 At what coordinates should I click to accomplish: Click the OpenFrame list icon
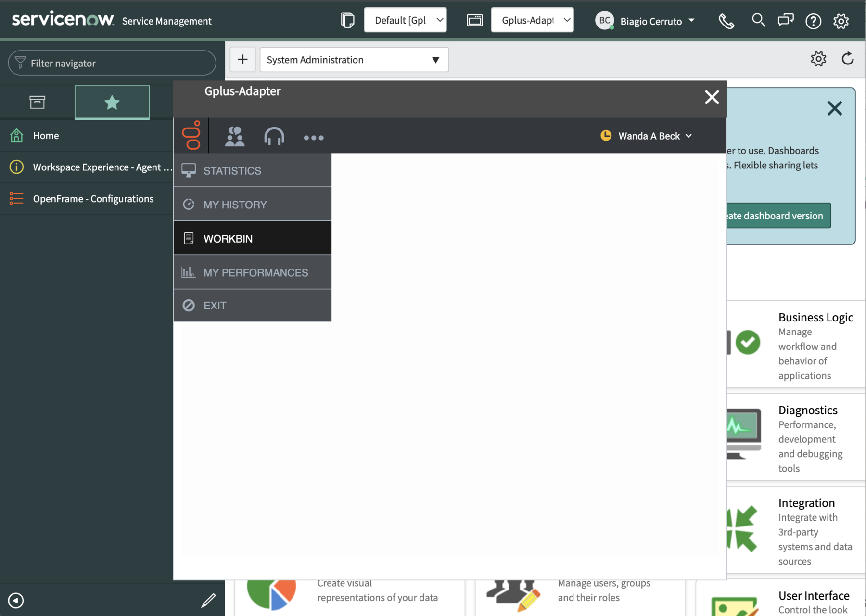16,198
